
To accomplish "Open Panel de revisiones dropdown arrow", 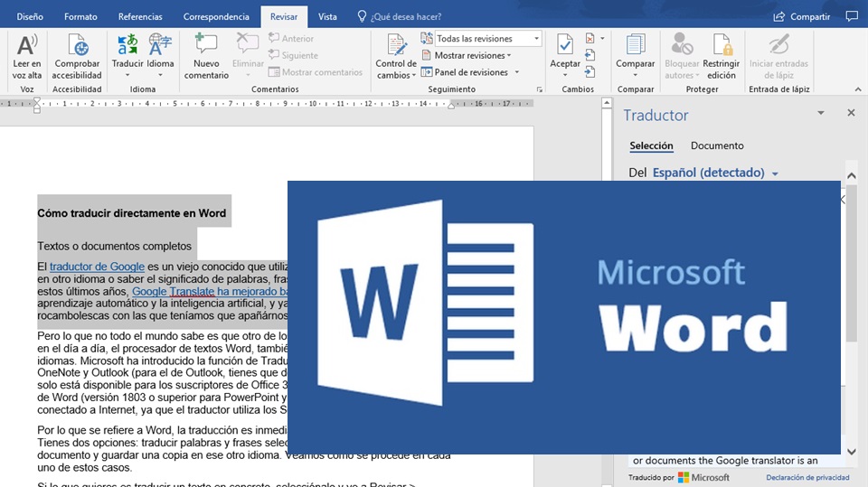I will (517, 72).
